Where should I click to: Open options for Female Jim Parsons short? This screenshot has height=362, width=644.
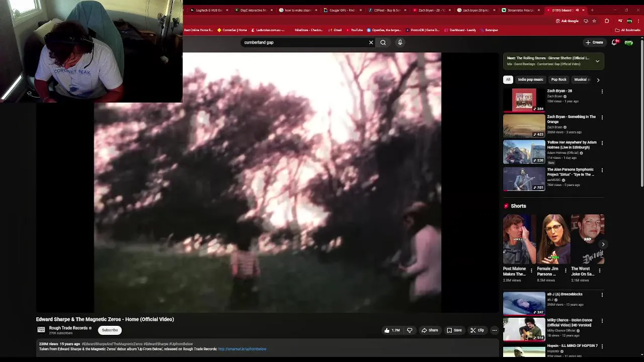point(566,270)
